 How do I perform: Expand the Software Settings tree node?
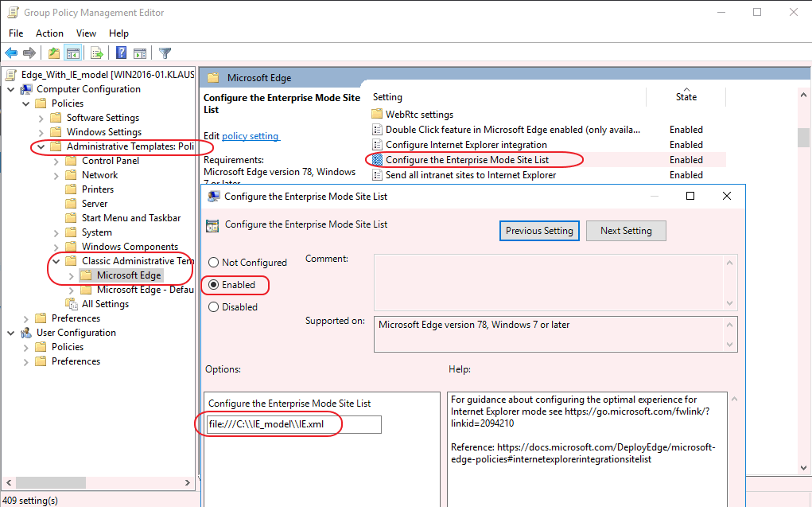(x=41, y=118)
